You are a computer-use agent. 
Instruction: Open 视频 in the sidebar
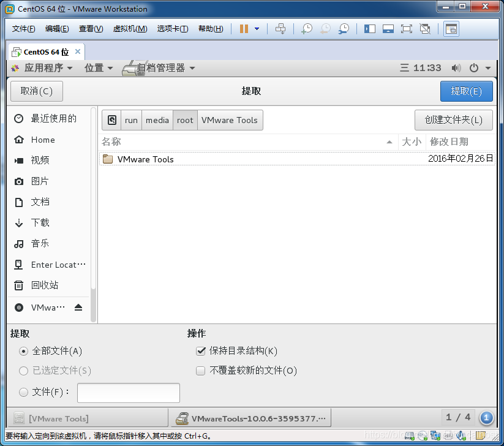pyautogui.click(x=48, y=160)
